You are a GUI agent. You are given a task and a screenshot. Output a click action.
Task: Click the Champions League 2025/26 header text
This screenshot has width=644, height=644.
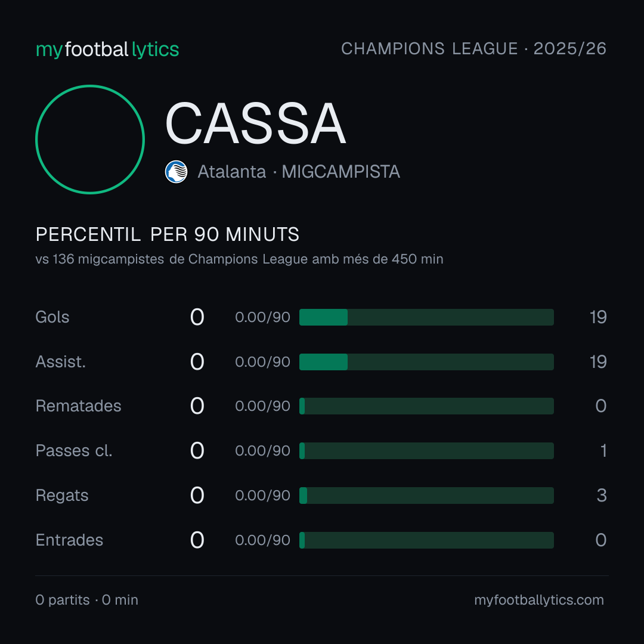(x=473, y=48)
